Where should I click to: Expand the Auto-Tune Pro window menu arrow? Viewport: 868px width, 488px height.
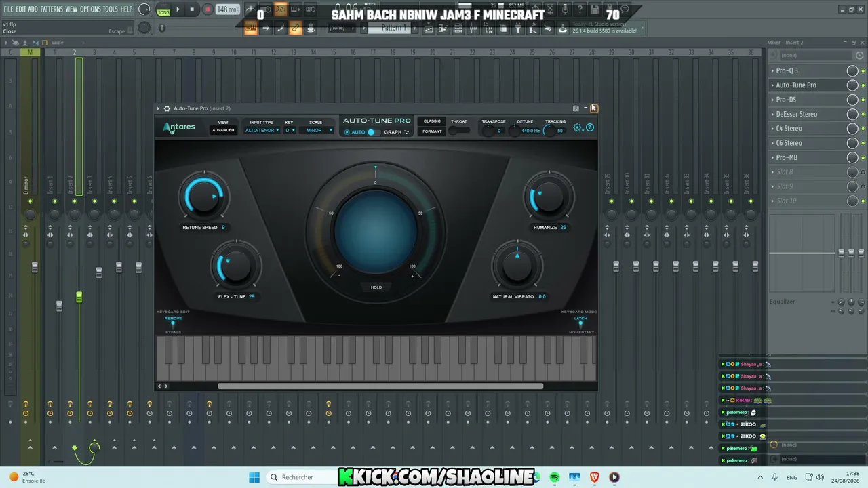coord(158,108)
